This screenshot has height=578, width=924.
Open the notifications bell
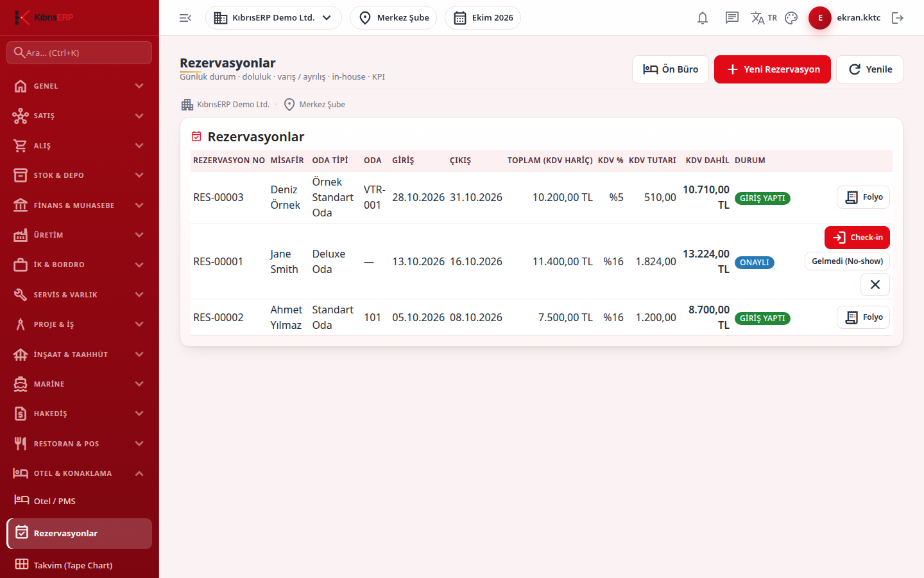point(703,18)
